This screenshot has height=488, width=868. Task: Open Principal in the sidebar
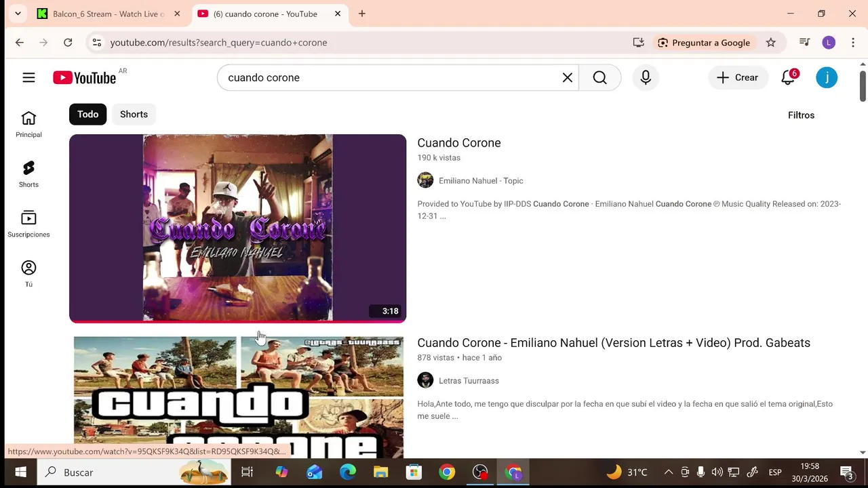coord(28,125)
